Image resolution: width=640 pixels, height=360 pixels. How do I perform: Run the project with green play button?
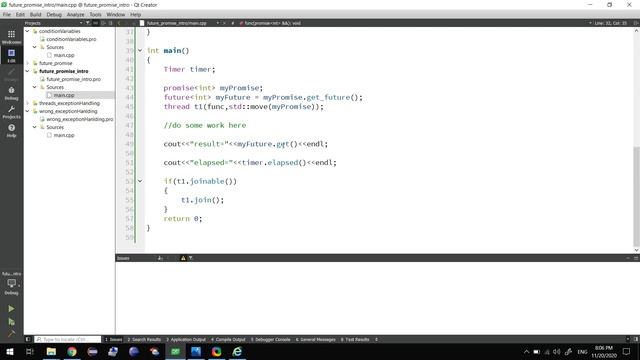[x=11, y=309]
